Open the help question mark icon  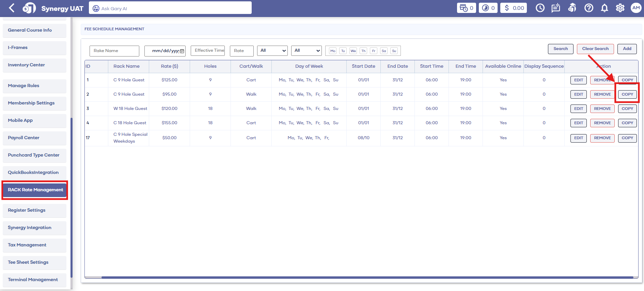tap(588, 8)
